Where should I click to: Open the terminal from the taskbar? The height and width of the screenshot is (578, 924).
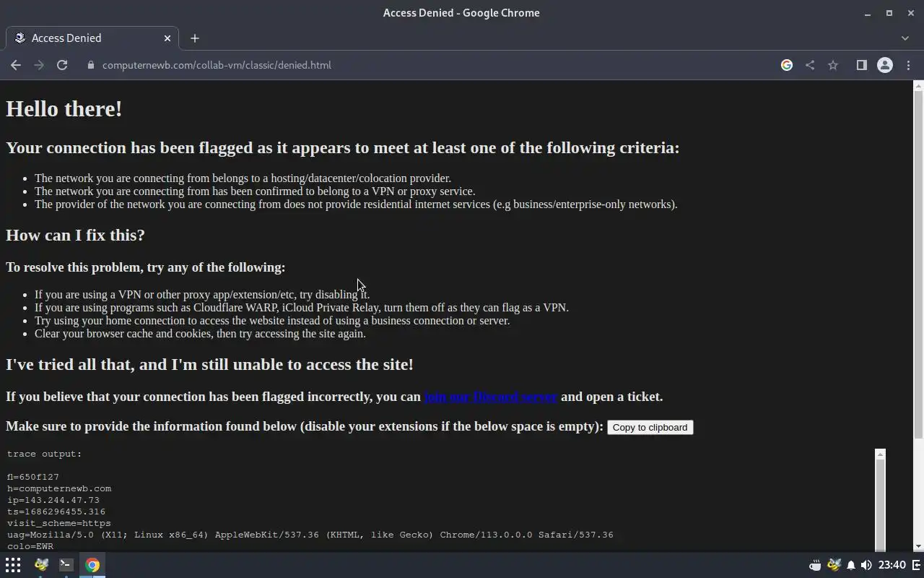tap(66, 565)
